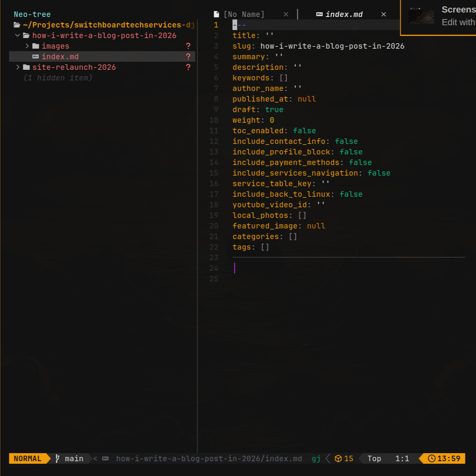Click the markdown icon on the index.md tab

tap(319, 14)
